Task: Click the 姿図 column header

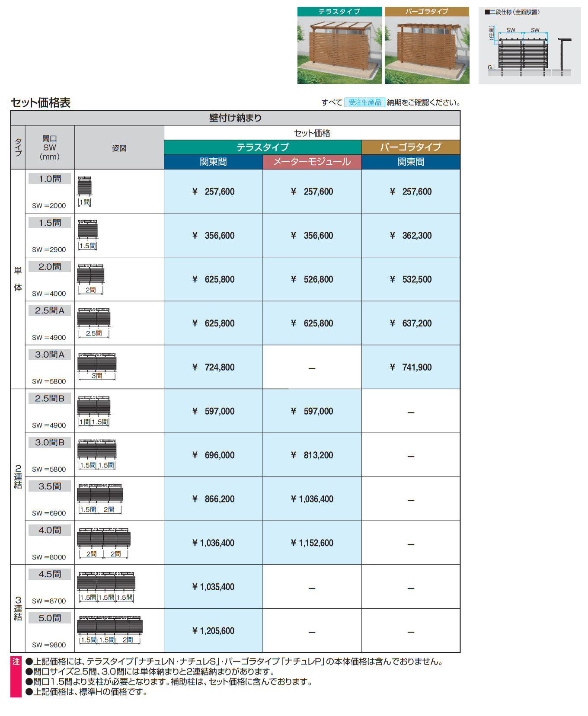Action: pyautogui.click(x=119, y=148)
